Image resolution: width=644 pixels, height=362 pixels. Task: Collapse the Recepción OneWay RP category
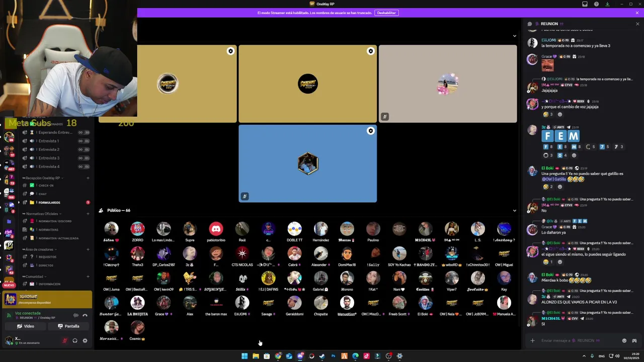[x=43, y=178]
